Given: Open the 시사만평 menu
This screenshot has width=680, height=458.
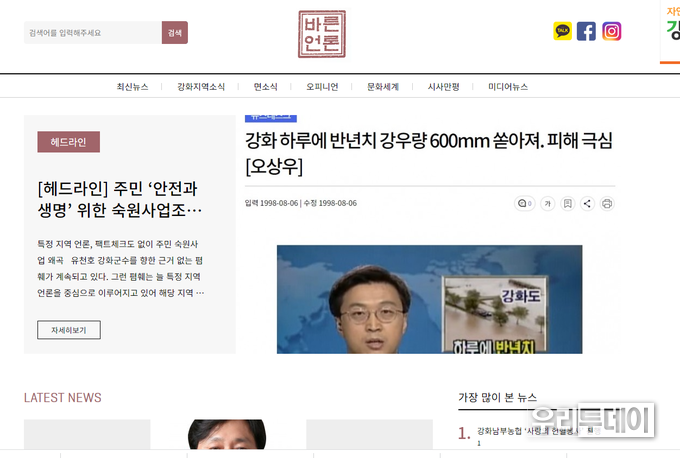Looking at the screenshot, I should [x=443, y=87].
